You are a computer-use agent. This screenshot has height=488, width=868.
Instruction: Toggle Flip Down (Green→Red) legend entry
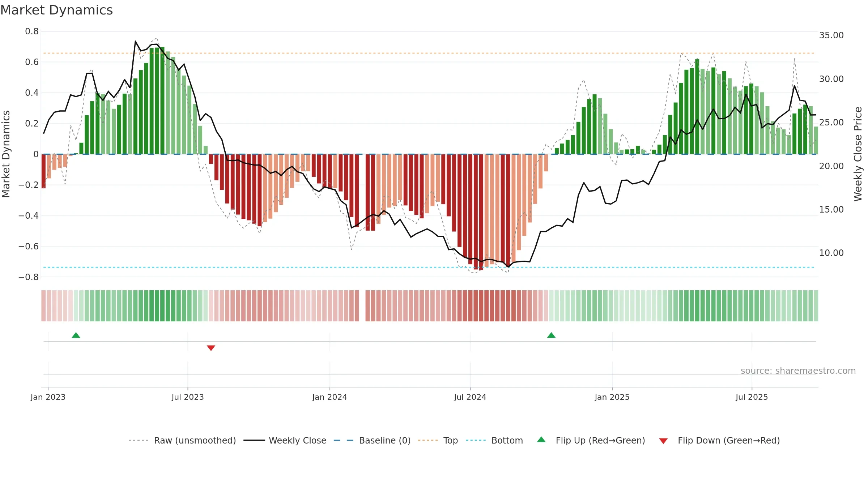pos(719,440)
